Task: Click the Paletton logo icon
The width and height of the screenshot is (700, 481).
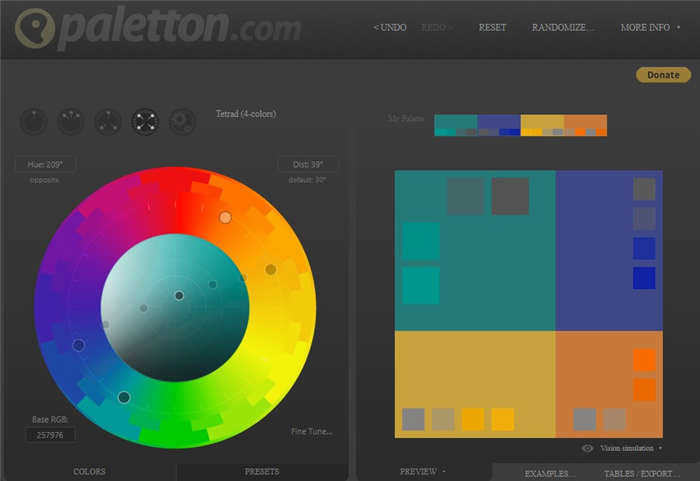Action: (x=35, y=28)
